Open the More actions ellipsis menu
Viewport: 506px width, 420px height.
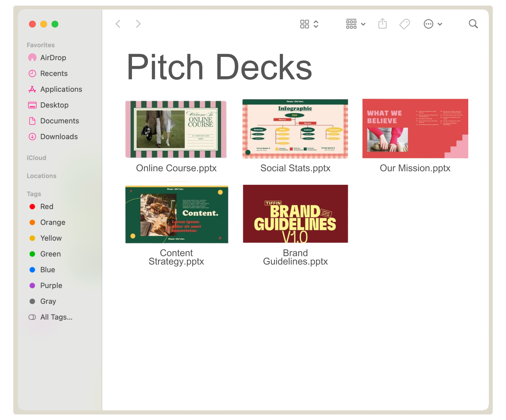429,24
